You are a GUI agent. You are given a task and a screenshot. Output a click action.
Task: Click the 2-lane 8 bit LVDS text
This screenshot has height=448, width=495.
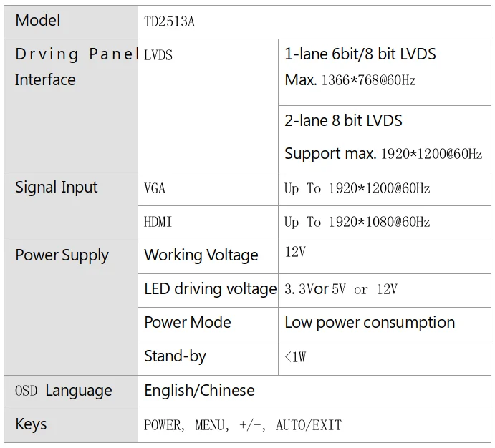coord(343,121)
